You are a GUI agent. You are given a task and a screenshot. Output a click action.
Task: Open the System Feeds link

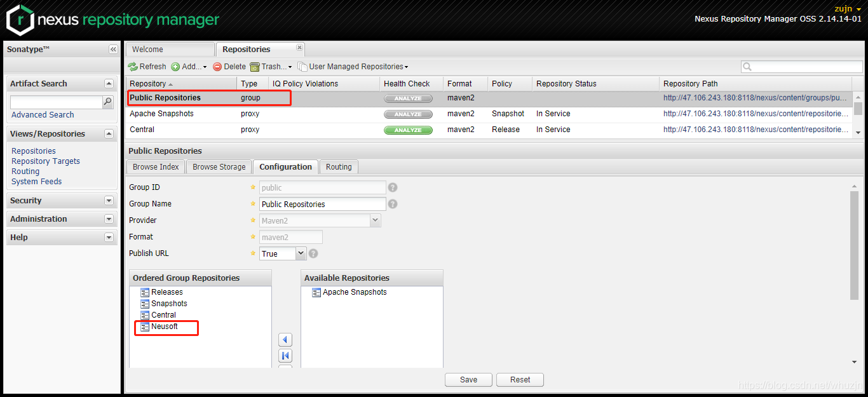tap(37, 182)
